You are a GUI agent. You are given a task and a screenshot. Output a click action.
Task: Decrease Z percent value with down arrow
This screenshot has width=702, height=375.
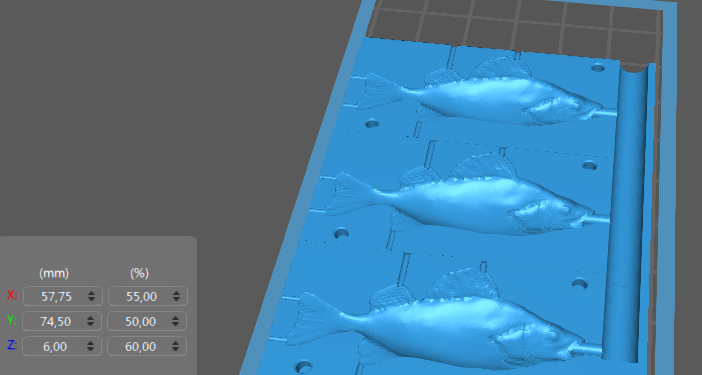click(x=176, y=349)
